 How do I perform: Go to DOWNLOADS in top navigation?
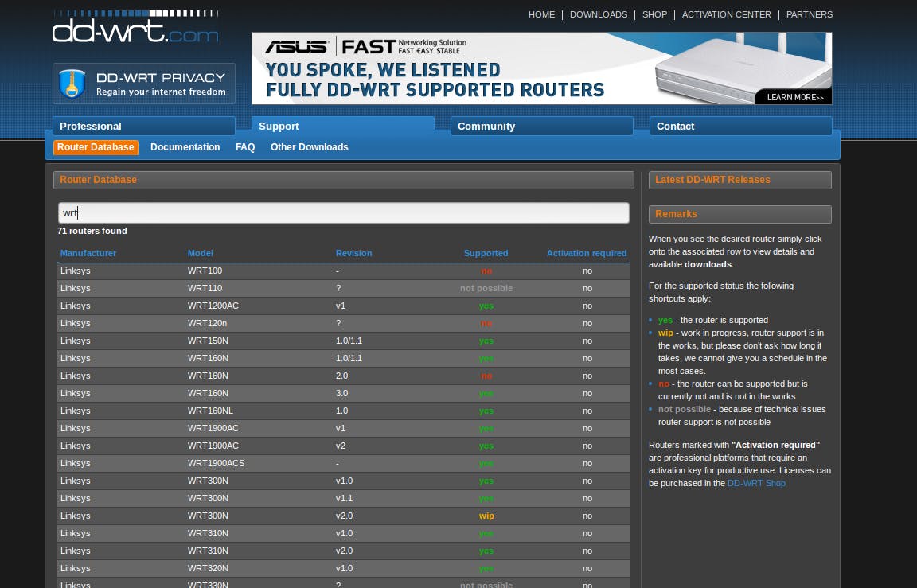click(598, 14)
